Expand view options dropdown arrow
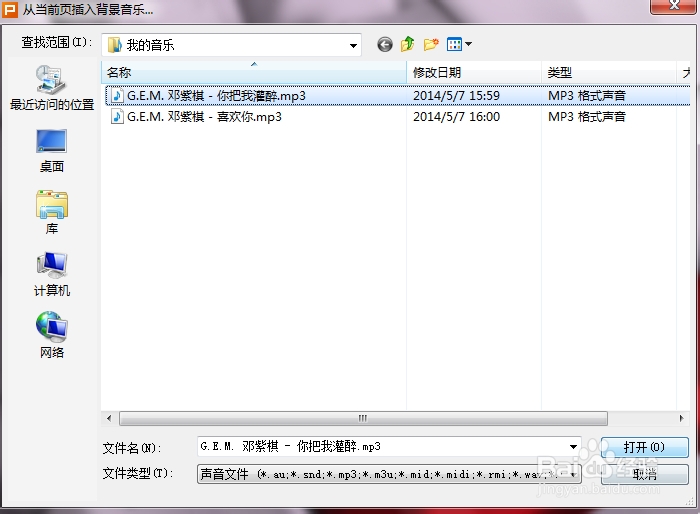Image resolution: width=700 pixels, height=514 pixels. click(x=468, y=44)
